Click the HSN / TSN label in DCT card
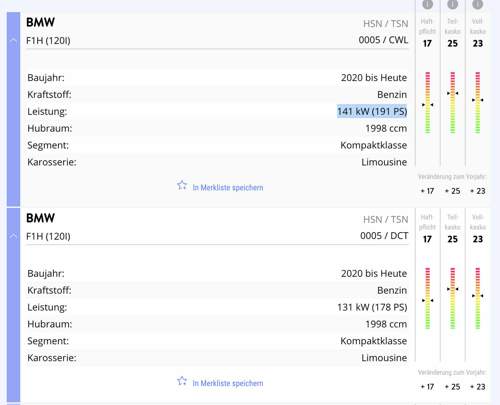 (385, 219)
